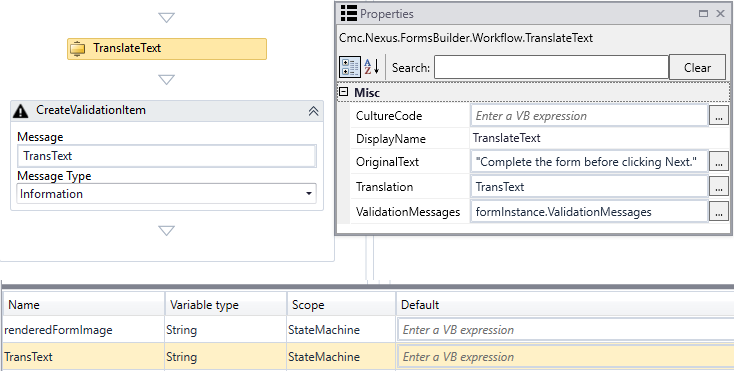This screenshot has height=371, width=734.
Task: Click the ValidationMessages property label
Action: tap(408, 212)
